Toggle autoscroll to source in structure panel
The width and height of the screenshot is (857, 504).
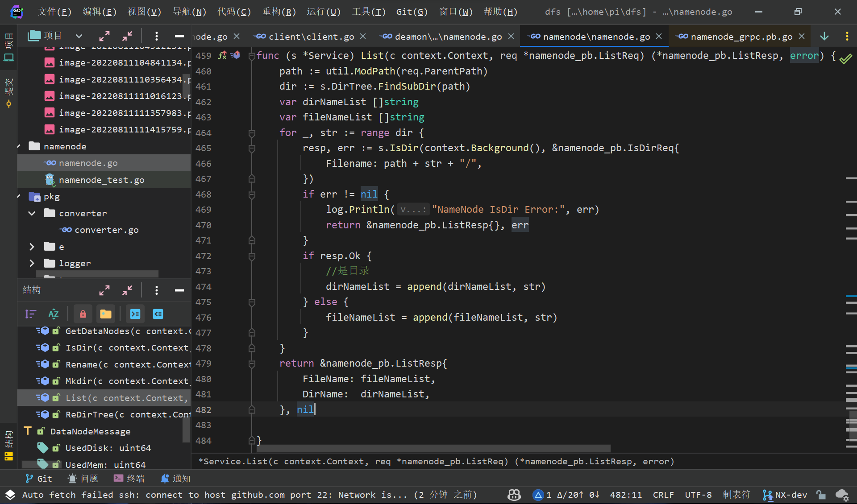click(x=135, y=314)
